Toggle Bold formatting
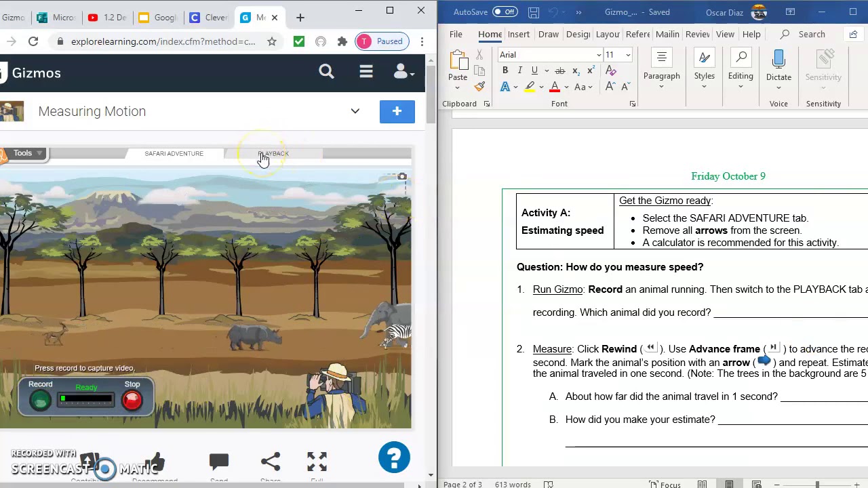 505,70
